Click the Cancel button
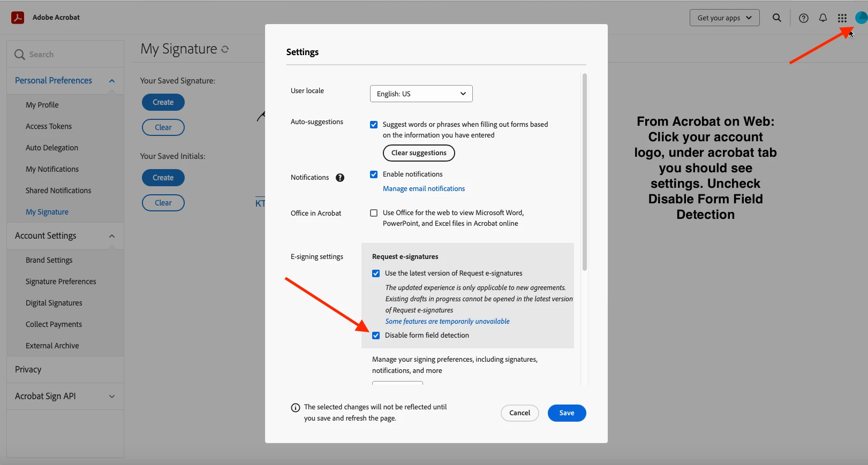The height and width of the screenshot is (465, 868). pos(519,413)
